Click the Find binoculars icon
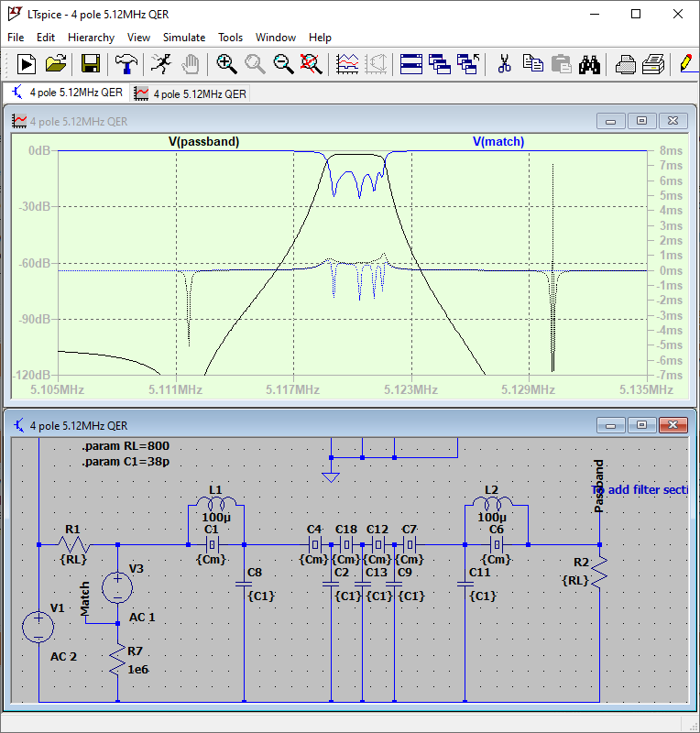Viewport: 700px width, 733px height. pos(589,63)
